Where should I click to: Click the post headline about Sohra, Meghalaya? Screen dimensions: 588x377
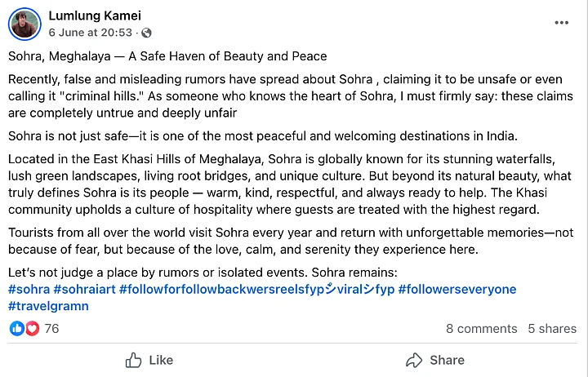point(167,56)
